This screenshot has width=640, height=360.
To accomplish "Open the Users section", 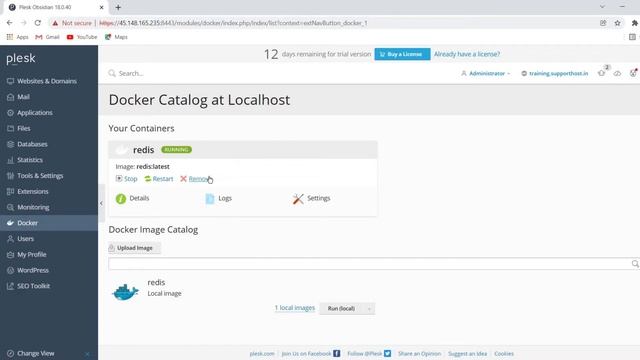I will (20, 239).
